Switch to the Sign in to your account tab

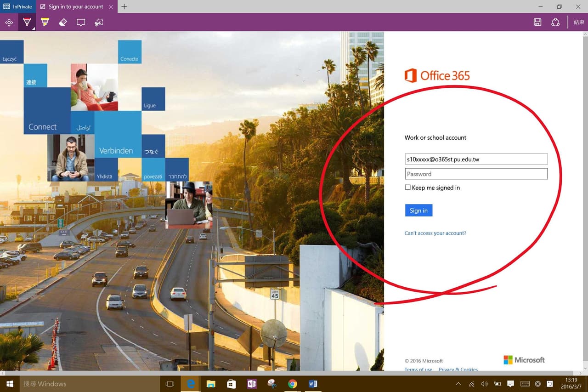click(x=76, y=7)
